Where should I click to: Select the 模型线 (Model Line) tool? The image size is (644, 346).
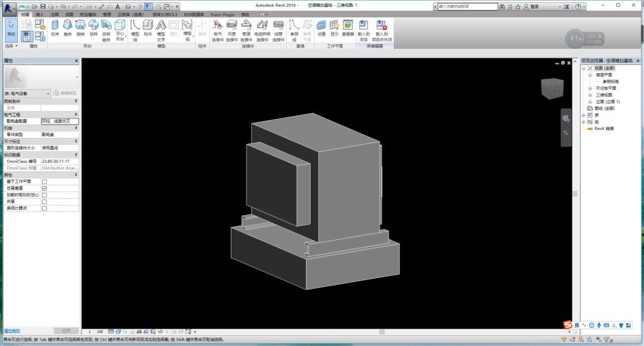(135, 30)
